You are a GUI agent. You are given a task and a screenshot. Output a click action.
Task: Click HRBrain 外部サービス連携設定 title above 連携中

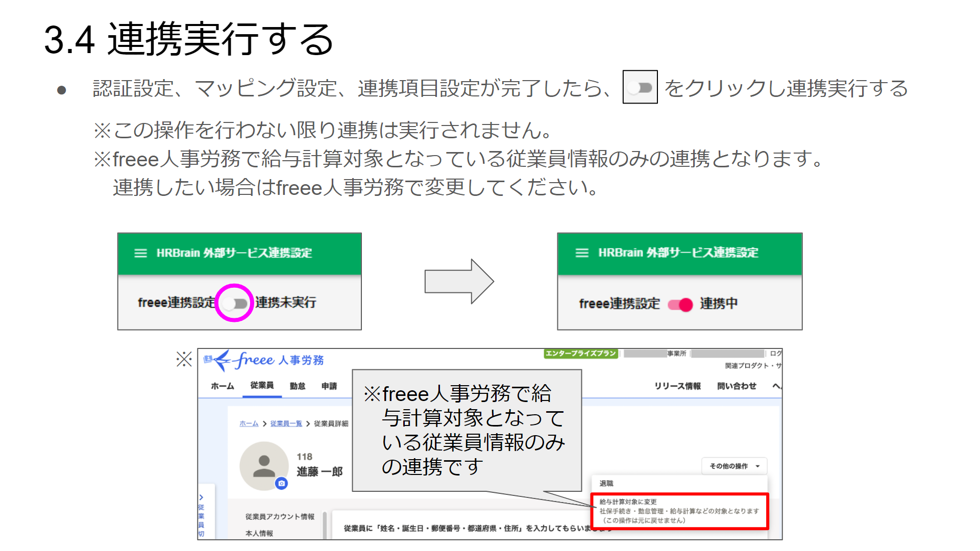pos(678,253)
